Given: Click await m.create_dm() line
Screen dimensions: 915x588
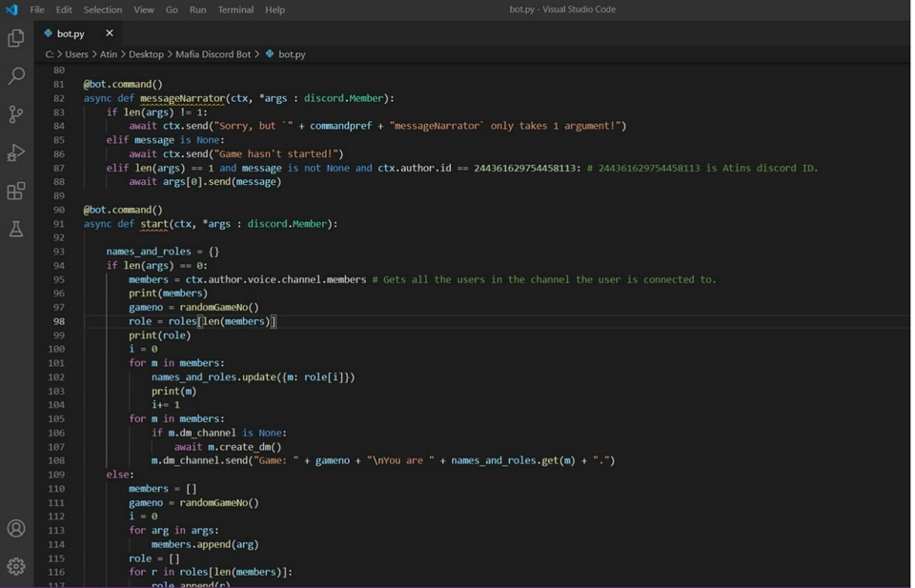Looking at the screenshot, I should click(x=228, y=447).
